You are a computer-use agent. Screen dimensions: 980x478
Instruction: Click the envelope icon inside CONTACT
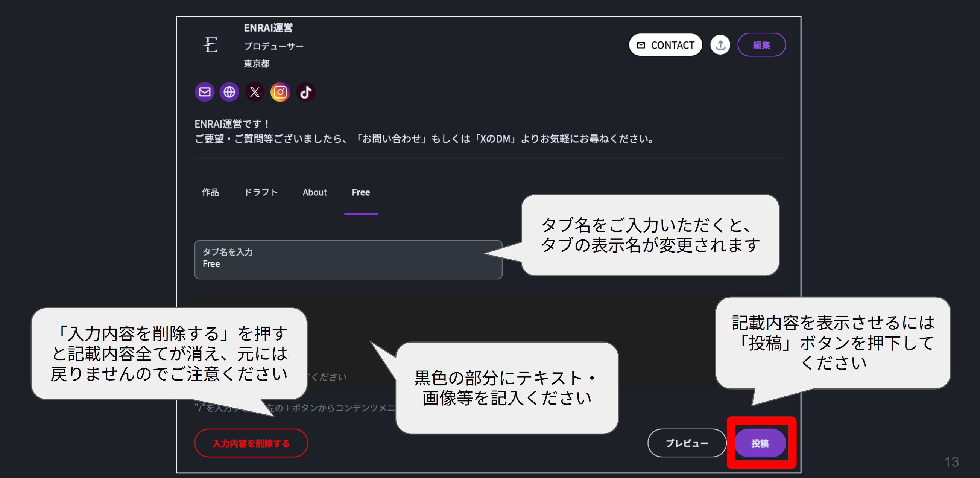641,45
